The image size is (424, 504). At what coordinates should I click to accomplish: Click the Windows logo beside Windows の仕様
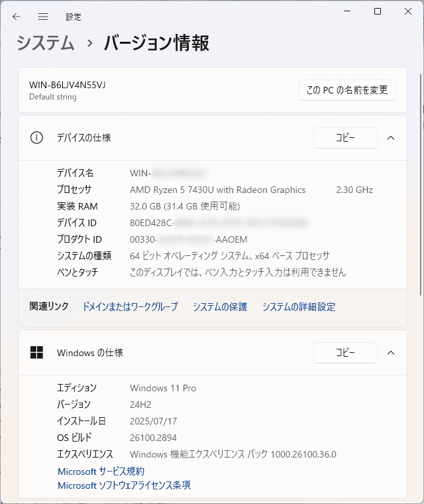36,353
